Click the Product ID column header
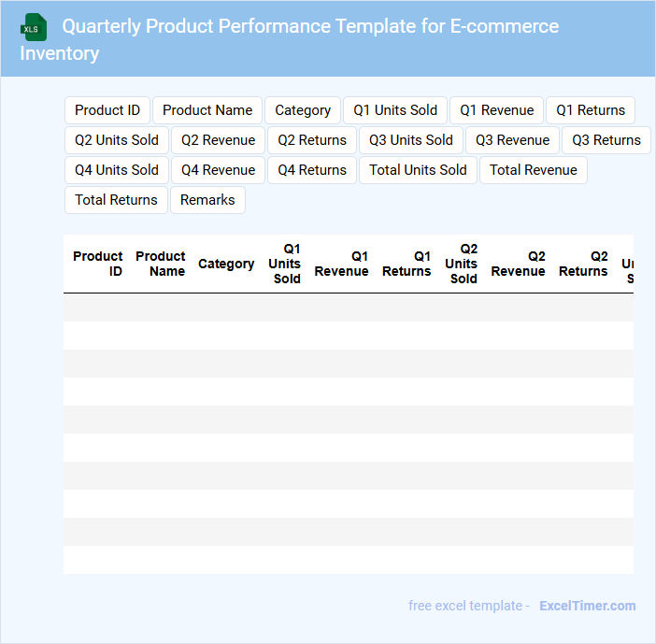 coord(97,264)
